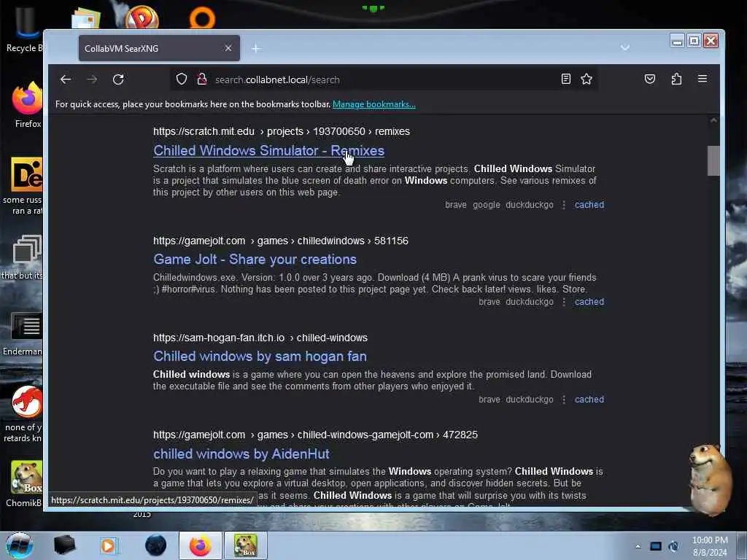
Task: Select red dinosaur desktop icon
Action: (x=25, y=414)
